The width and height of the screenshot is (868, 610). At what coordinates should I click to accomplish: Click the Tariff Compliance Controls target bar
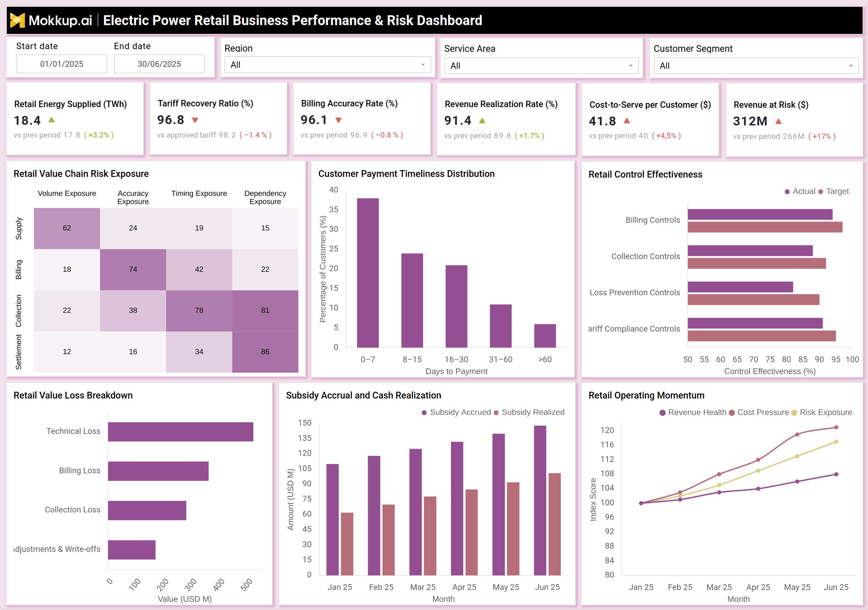pos(762,336)
